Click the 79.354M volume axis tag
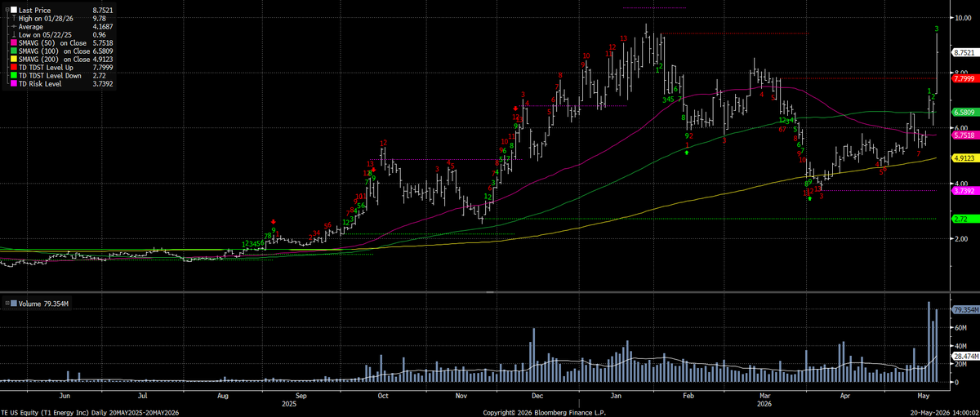Viewport: 980px width, 417px height. 965,311
